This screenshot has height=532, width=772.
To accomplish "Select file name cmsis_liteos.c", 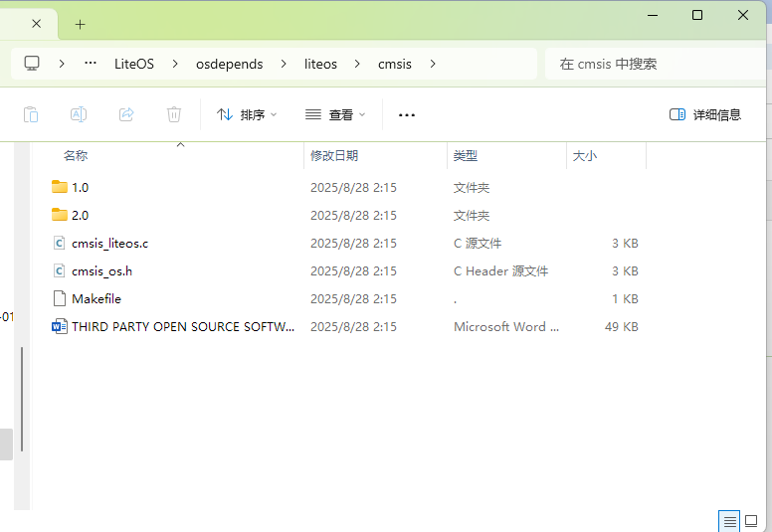I will pos(109,243).
